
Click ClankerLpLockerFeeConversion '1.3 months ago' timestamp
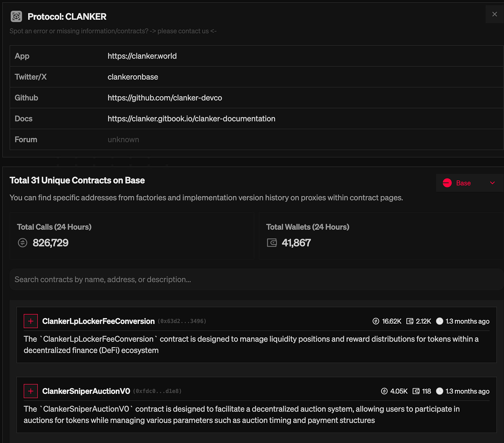click(x=468, y=321)
